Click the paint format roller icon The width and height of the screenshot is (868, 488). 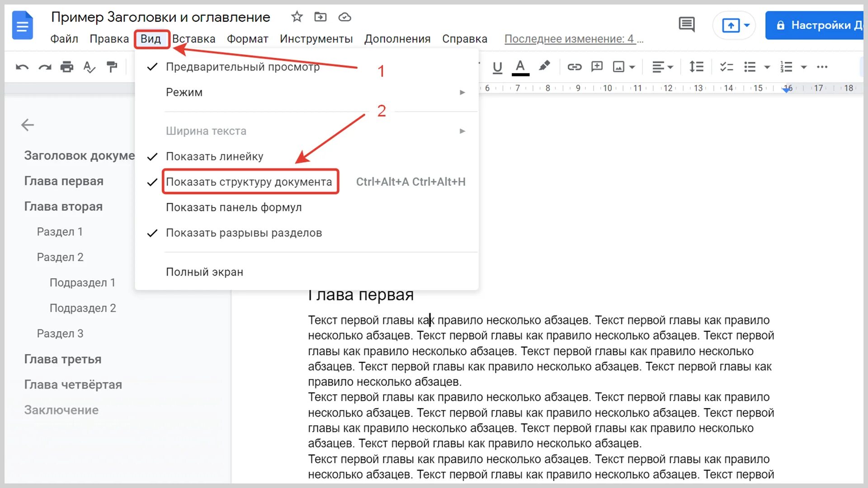(x=112, y=67)
